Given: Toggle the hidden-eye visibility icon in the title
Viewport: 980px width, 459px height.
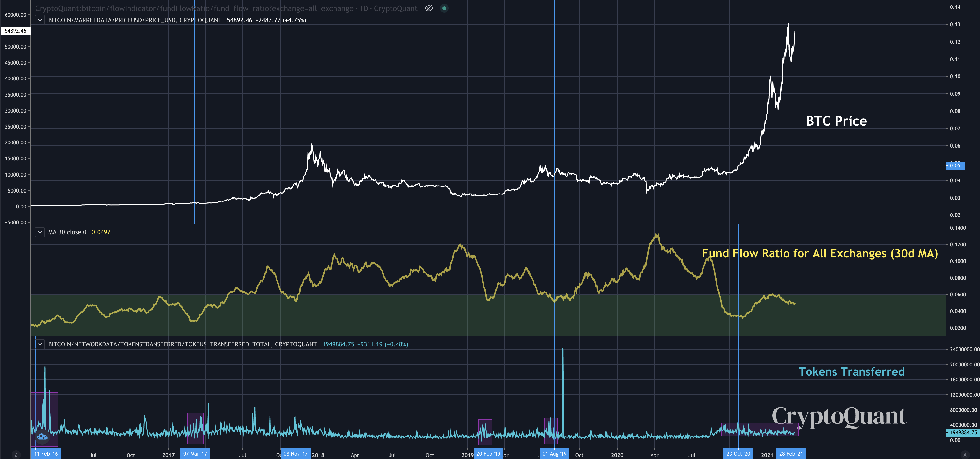Looking at the screenshot, I should coord(429,8).
